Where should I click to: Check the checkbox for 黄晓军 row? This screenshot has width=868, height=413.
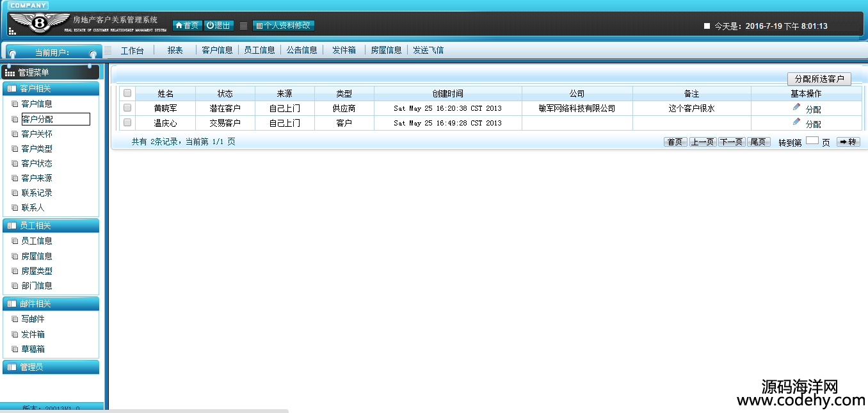tap(127, 108)
